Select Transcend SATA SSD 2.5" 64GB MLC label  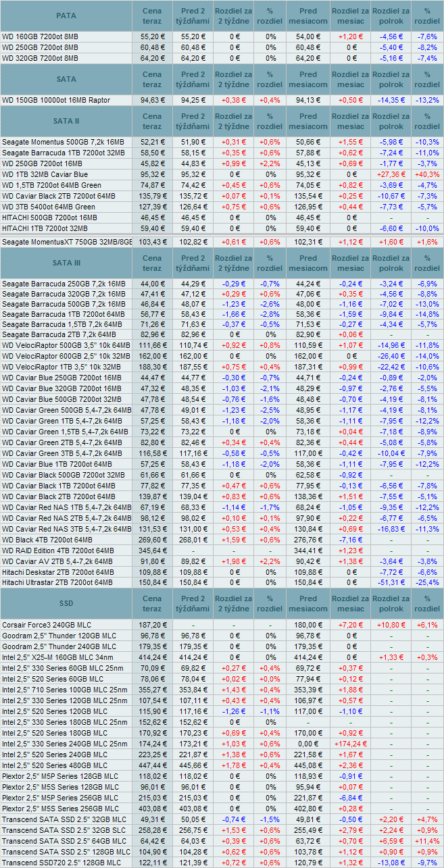tap(64, 841)
